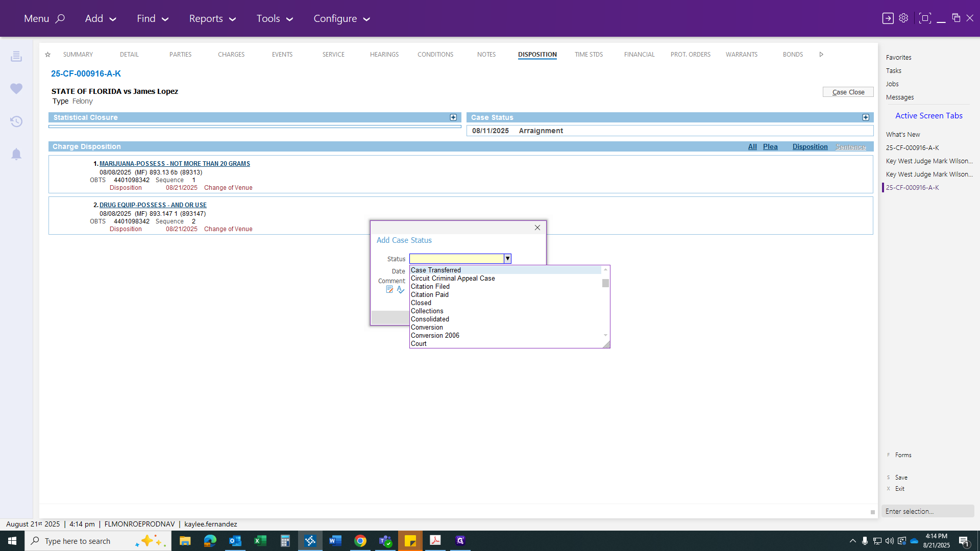Click the star icon beside SUMMARY tab
The image size is (980, 551).
tap(47, 55)
